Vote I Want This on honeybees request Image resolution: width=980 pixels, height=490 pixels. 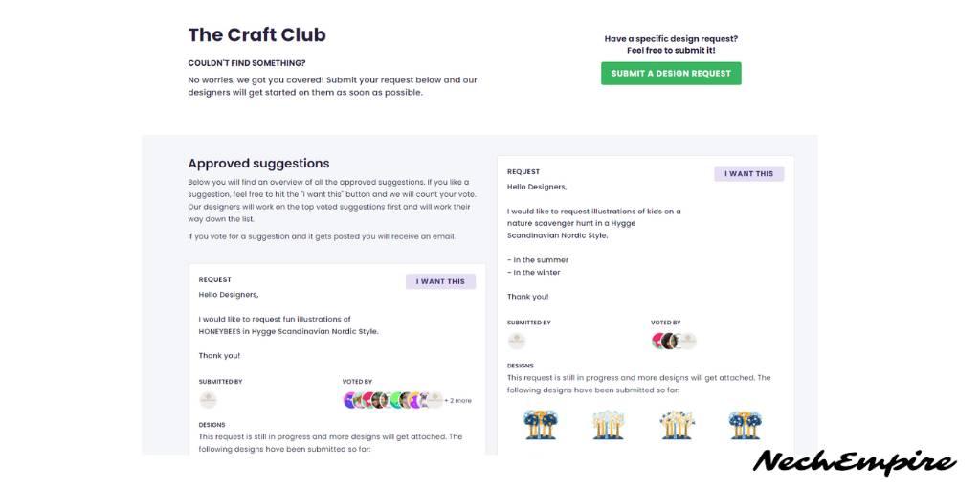[x=440, y=282]
